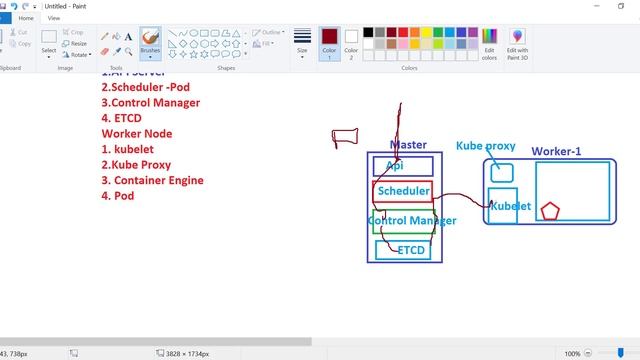The width and height of the screenshot is (640, 360).
Task: Switch to the View ribbon tab
Action: [53, 18]
